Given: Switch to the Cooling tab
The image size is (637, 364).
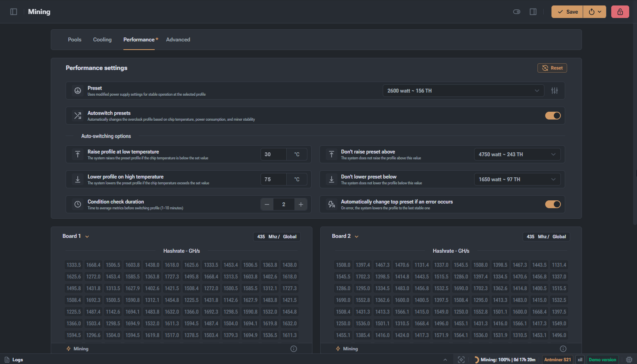Looking at the screenshot, I should pos(102,39).
